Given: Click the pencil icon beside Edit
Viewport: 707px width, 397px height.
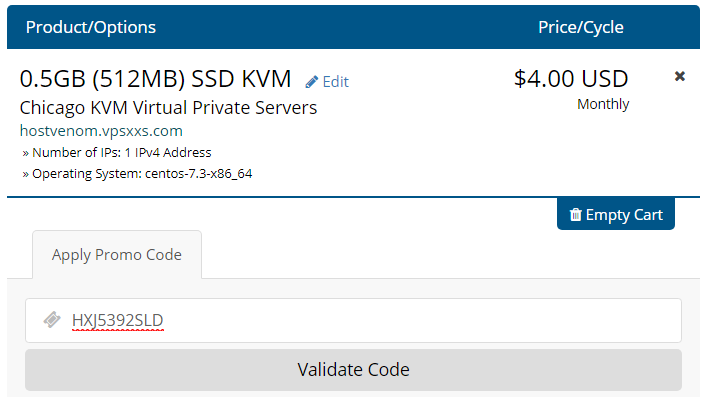Looking at the screenshot, I should (312, 82).
